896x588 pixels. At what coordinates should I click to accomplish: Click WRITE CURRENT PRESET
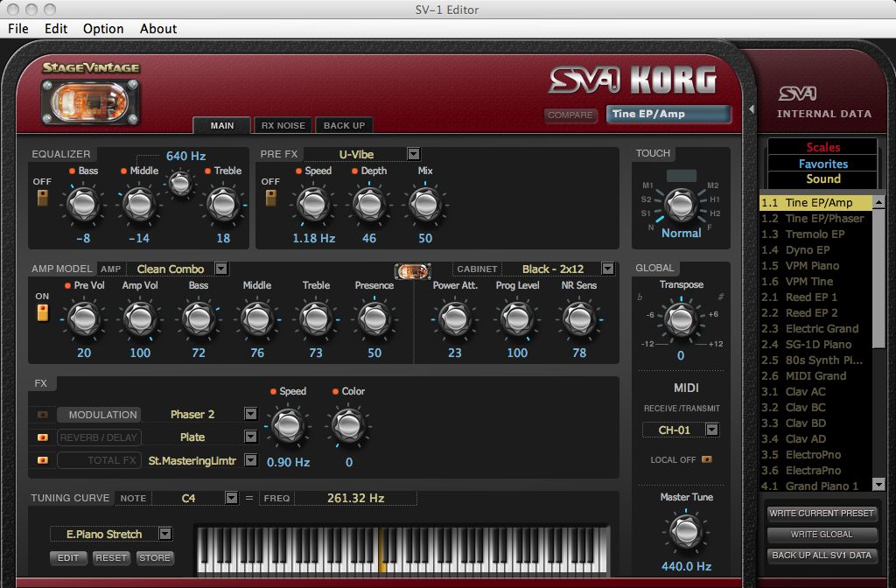pos(822,513)
